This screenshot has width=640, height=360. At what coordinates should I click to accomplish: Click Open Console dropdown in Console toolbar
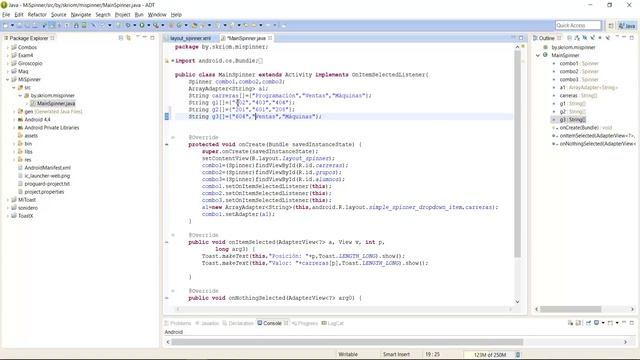point(616,323)
